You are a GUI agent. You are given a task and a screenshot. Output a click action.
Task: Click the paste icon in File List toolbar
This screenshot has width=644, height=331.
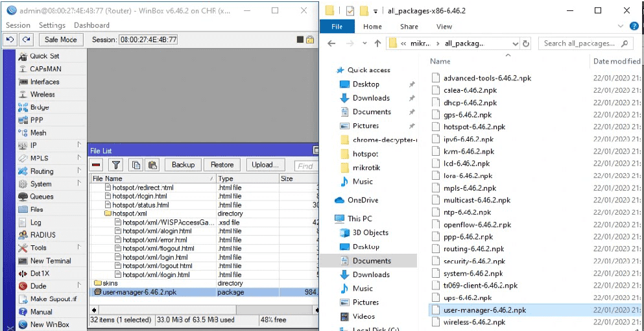(152, 165)
